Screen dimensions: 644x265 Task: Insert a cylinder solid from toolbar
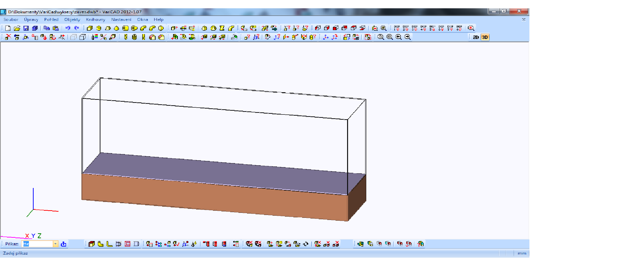pos(99,28)
